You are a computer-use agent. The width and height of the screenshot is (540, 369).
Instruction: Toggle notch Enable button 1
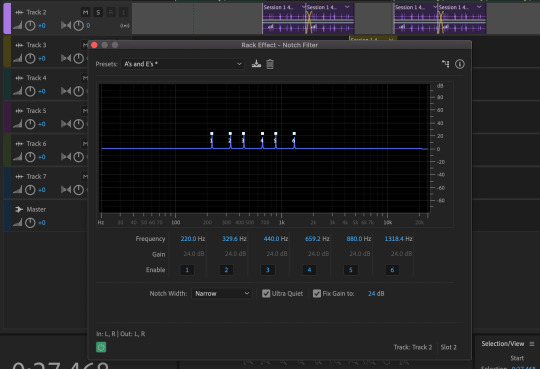187,270
